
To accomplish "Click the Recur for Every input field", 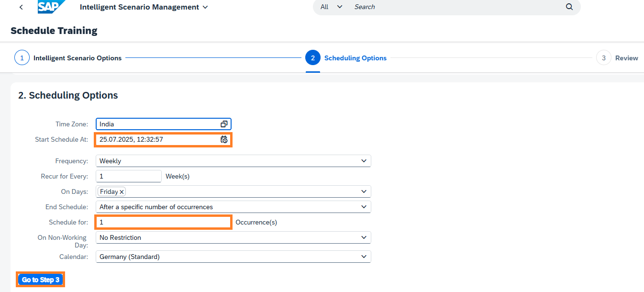I will pos(129,176).
